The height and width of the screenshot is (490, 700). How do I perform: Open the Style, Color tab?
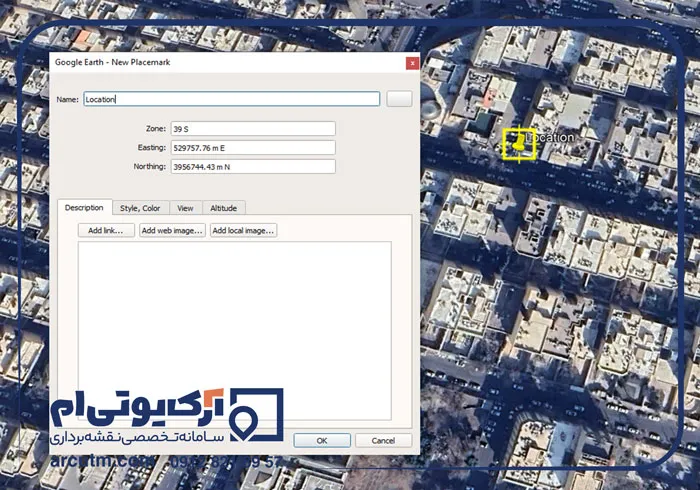pos(140,208)
